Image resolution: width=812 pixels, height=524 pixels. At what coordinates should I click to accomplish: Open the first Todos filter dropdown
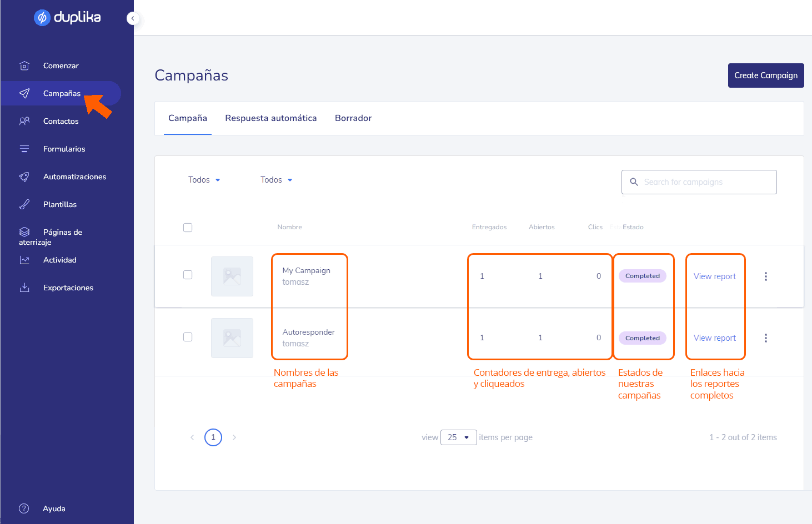pos(204,179)
